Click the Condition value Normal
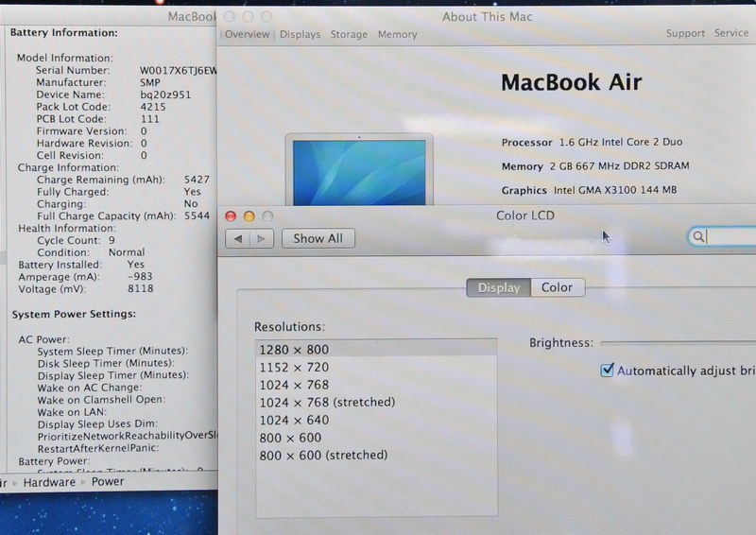The image size is (756, 535). [x=127, y=252]
